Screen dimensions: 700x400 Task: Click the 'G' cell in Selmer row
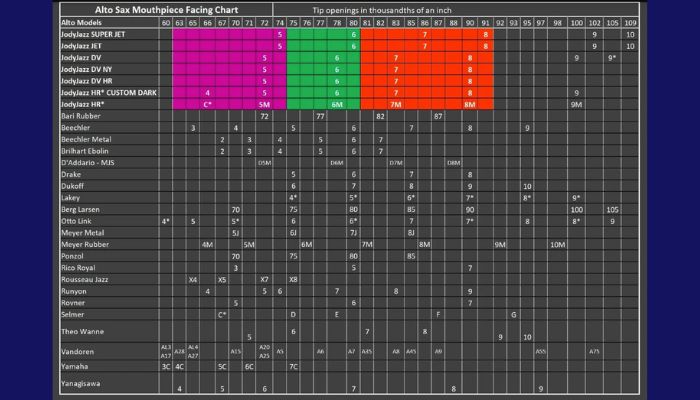pos(514,315)
